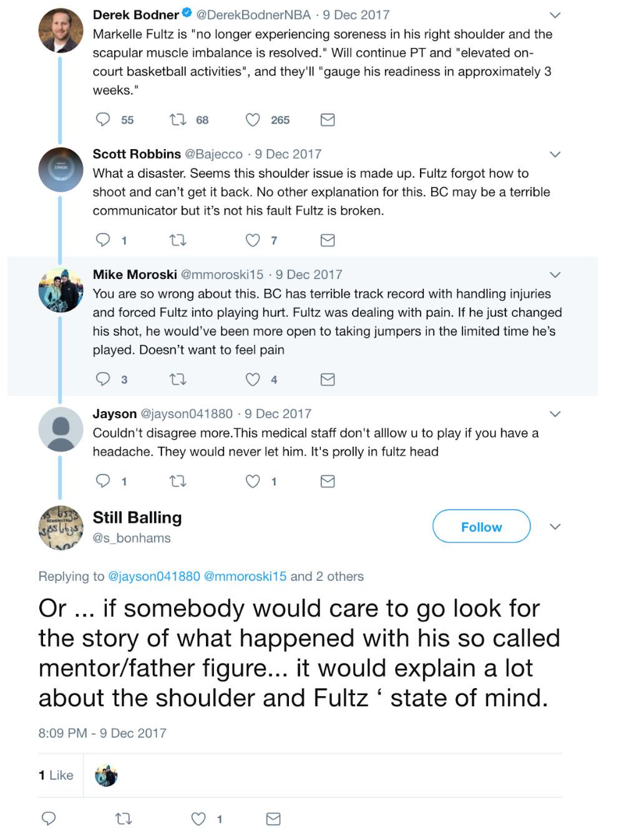Retweet Derek Bodner's Markelle Fultz tweet

pyautogui.click(x=178, y=119)
